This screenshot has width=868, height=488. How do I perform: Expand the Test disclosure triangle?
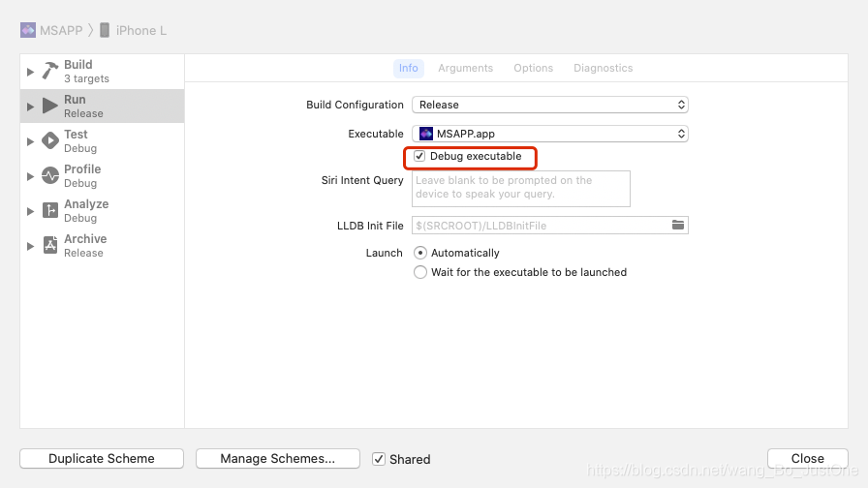(30, 141)
